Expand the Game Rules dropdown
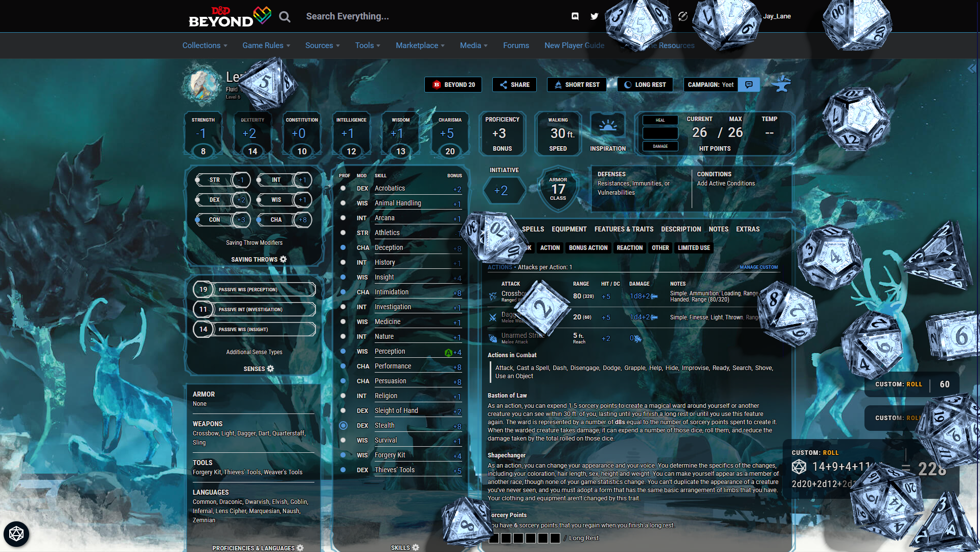The height and width of the screenshot is (552, 980). pos(266,45)
